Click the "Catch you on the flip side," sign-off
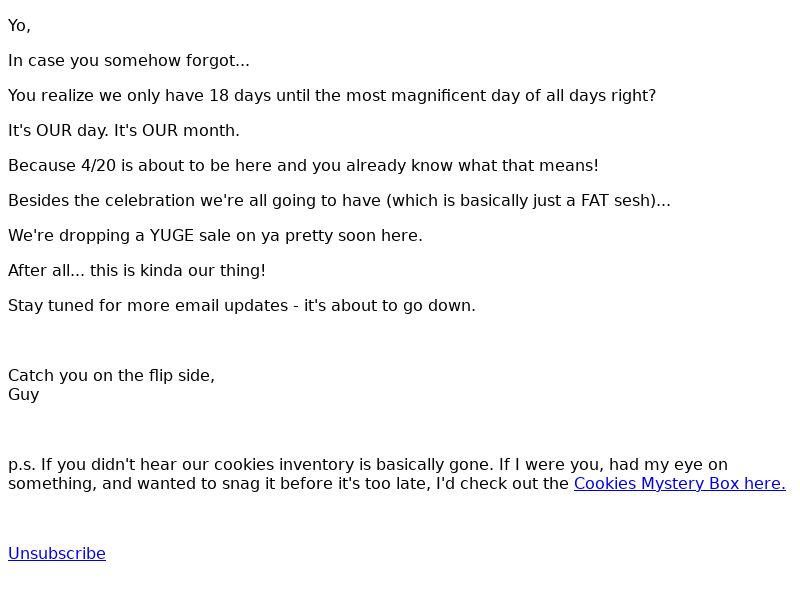 click(111, 375)
